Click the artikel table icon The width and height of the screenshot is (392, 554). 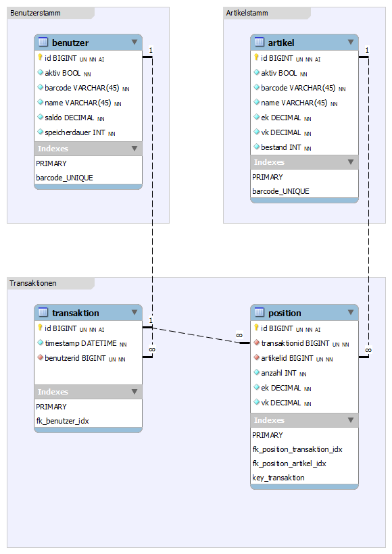point(260,42)
